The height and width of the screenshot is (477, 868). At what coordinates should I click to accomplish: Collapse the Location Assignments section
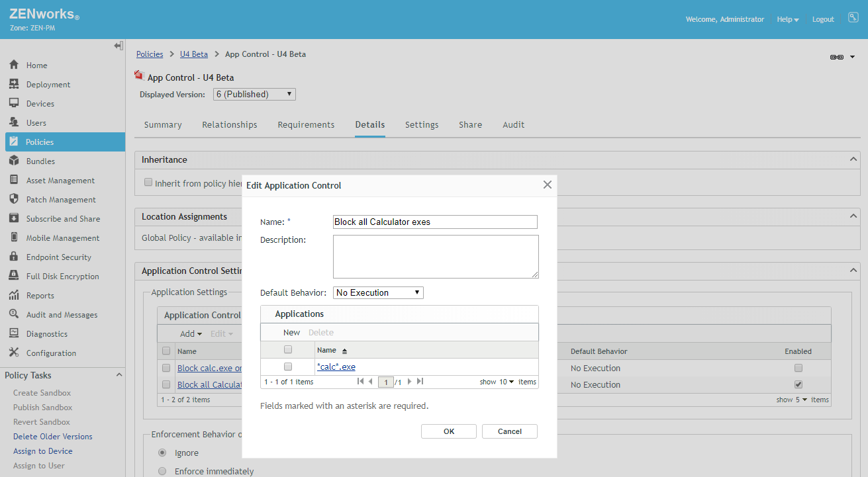(853, 216)
